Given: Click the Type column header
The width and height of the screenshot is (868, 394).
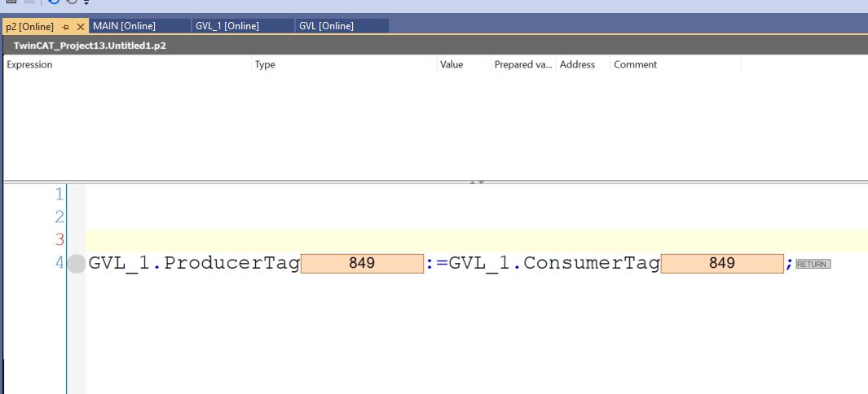Looking at the screenshot, I should [x=344, y=64].
